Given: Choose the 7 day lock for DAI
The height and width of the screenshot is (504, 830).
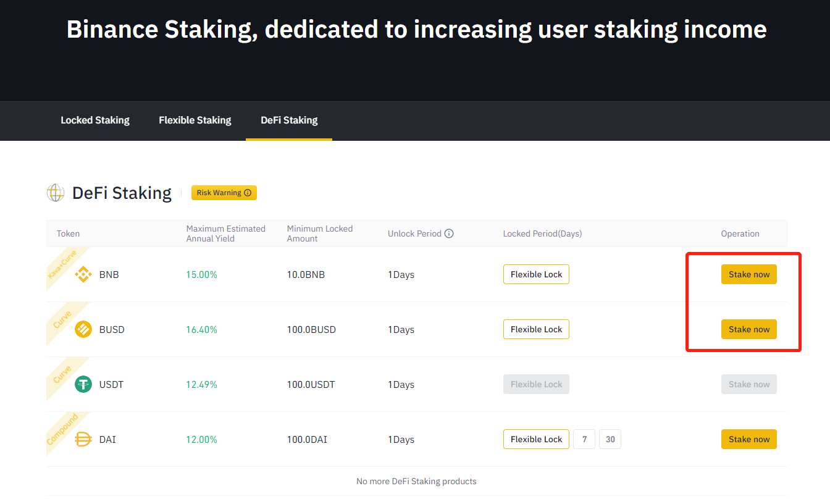Looking at the screenshot, I should tap(584, 439).
